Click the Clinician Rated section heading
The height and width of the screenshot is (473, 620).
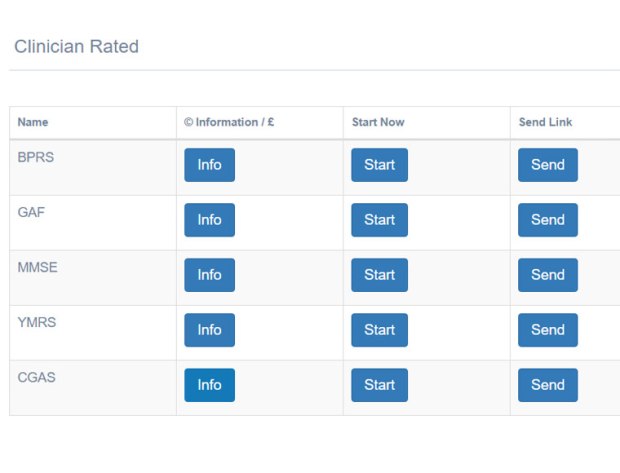click(76, 47)
